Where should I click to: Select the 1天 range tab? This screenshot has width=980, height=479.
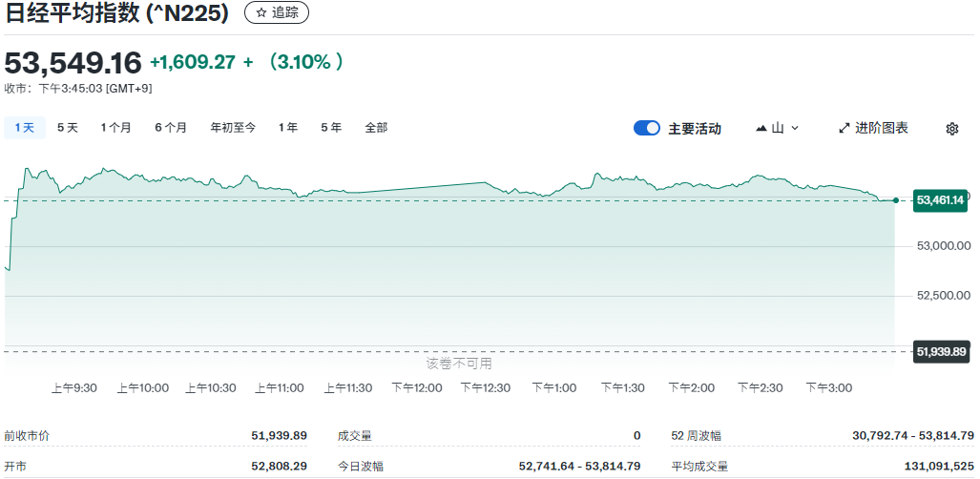[x=25, y=128]
